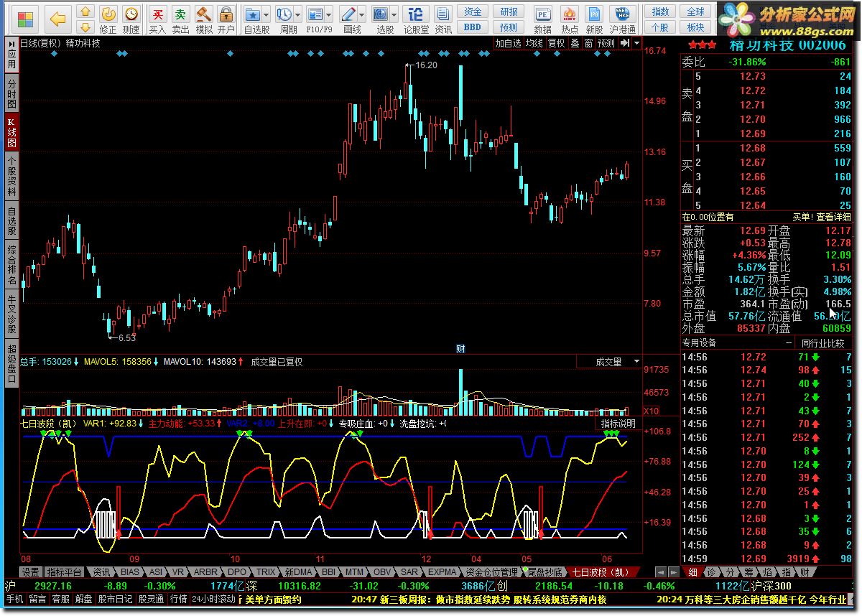Viewport: 862px width, 616px height.
Task: Open 超级盘口 sidebar tab
Action: 11,364
